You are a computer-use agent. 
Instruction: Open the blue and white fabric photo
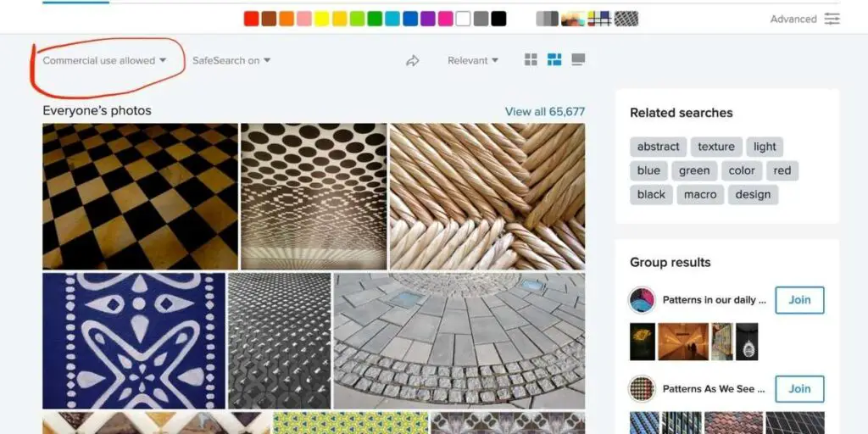(134, 341)
